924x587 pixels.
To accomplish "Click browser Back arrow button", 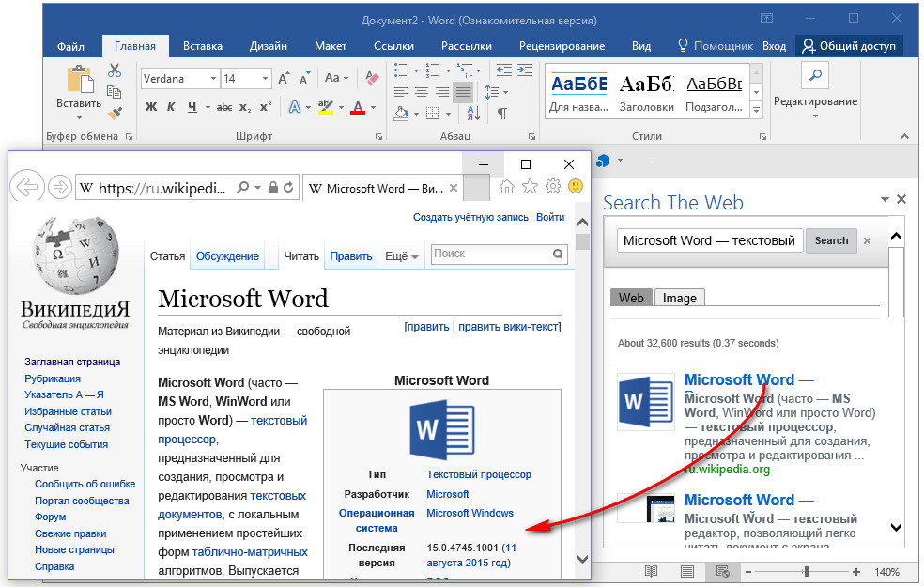I will point(27,188).
